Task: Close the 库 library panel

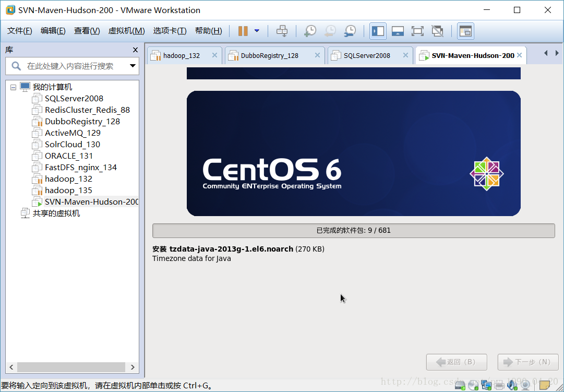Action: (135, 50)
